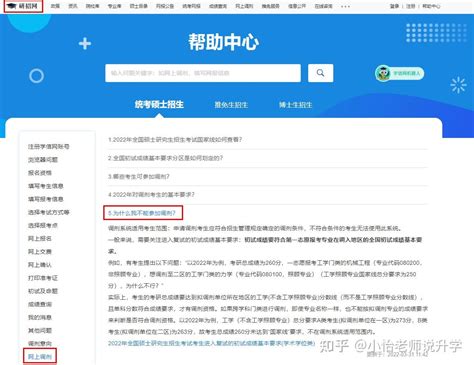Select 填写报考信息 in the sidebar

click(46, 199)
